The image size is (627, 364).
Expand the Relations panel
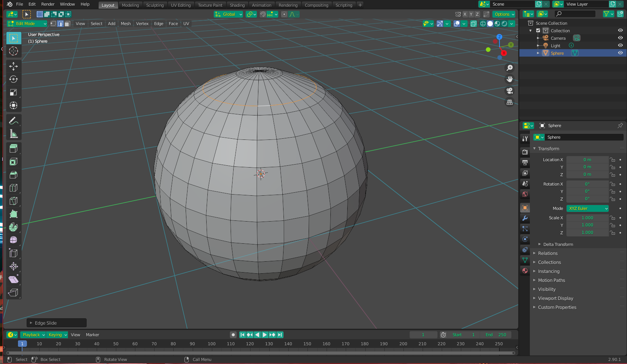(x=547, y=253)
